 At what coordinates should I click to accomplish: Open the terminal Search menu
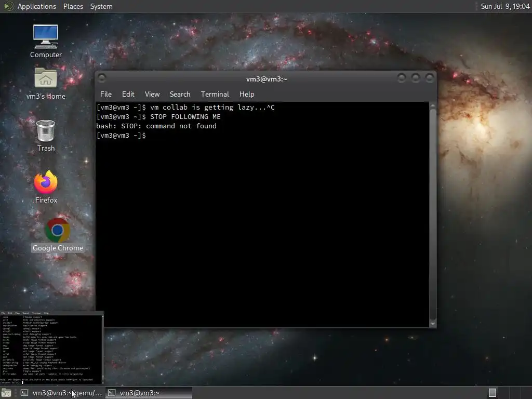tap(180, 94)
